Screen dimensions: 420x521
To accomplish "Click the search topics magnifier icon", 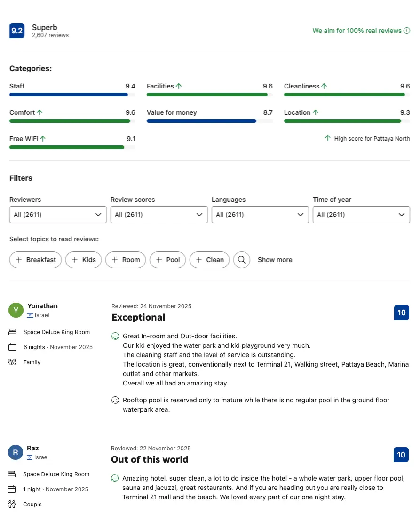I will (242, 260).
